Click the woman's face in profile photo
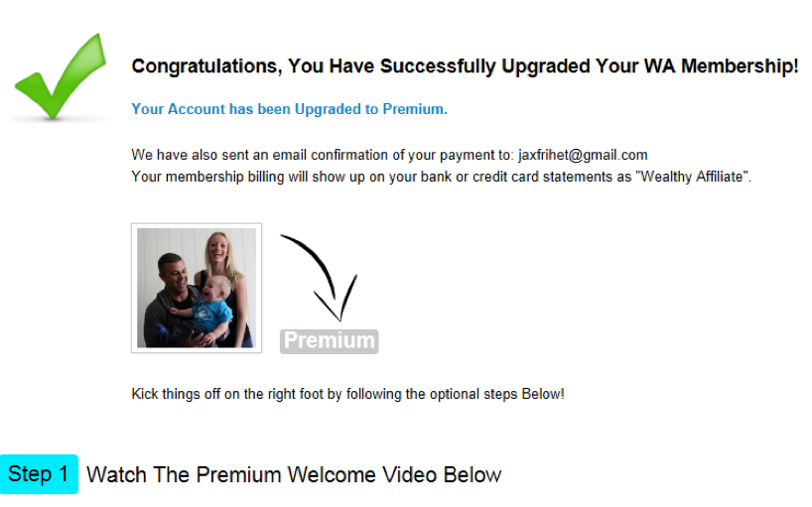The width and height of the screenshot is (812, 507). 216,249
